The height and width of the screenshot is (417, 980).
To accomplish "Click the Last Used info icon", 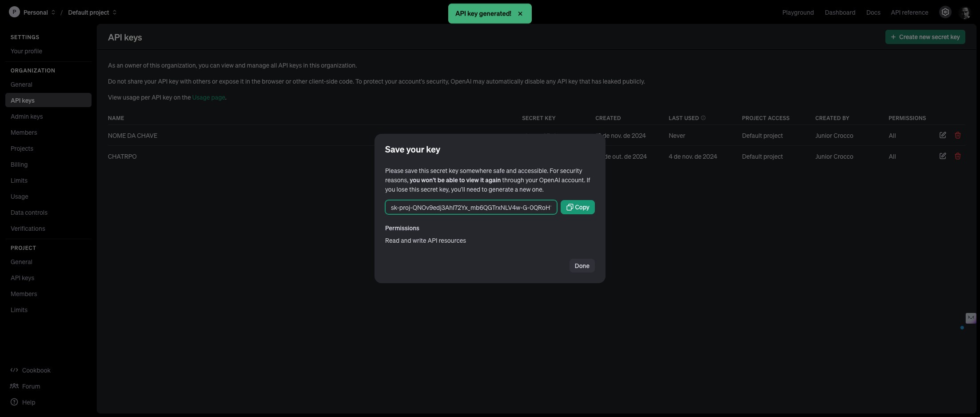I will pyautogui.click(x=703, y=118).
